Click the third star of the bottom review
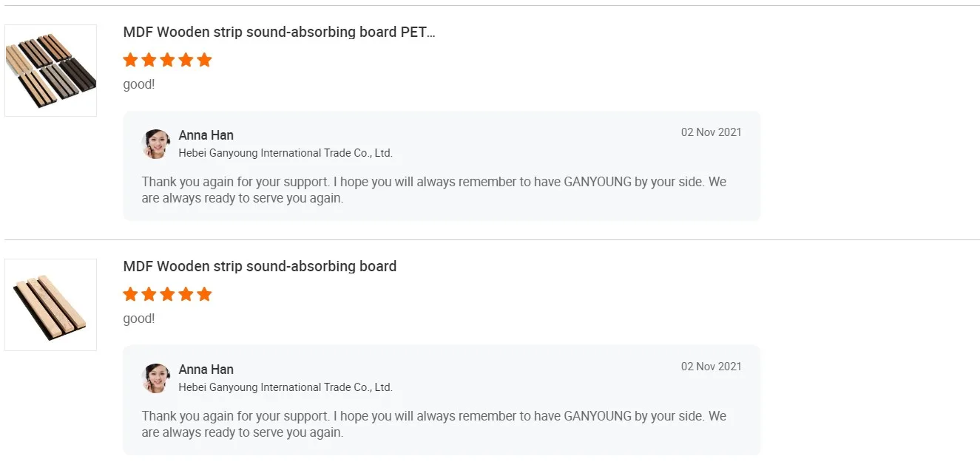This screenshot has width=980, height=473. (x=167, y=294)
